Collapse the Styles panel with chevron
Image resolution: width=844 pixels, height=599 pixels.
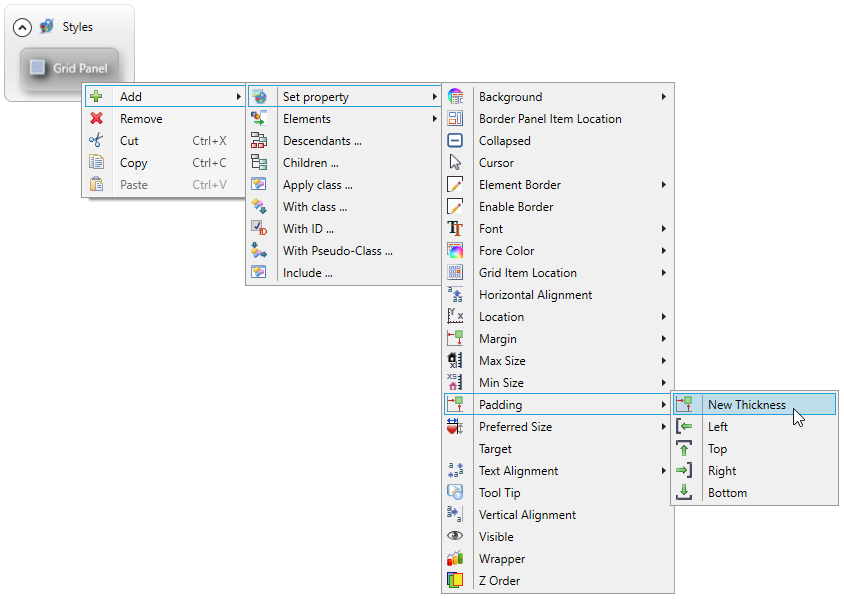pyautogui.click(x=22, y=27)
